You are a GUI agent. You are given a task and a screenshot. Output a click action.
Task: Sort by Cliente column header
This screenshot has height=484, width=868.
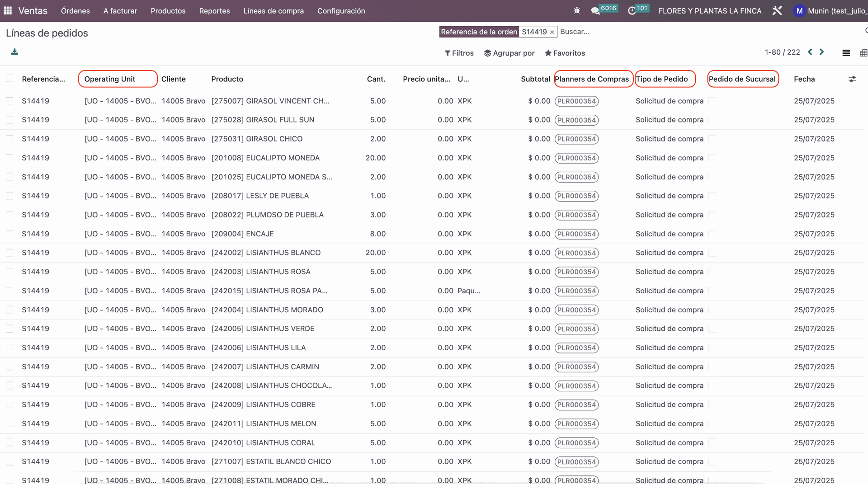(174, 79)
